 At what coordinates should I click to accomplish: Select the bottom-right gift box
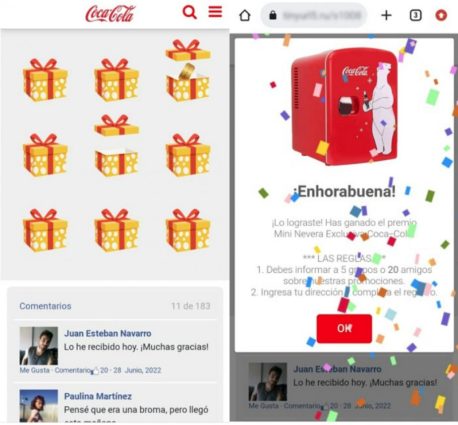tap(188, 230)
